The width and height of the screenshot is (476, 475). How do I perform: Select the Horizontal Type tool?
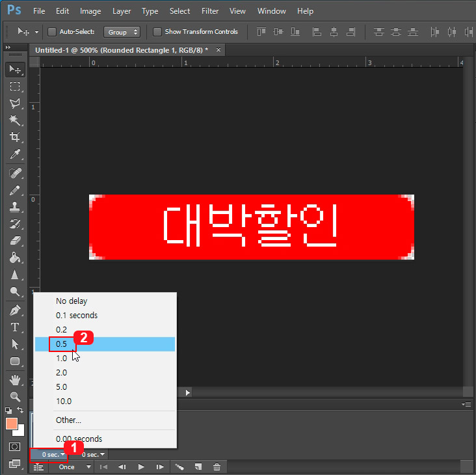15,327
